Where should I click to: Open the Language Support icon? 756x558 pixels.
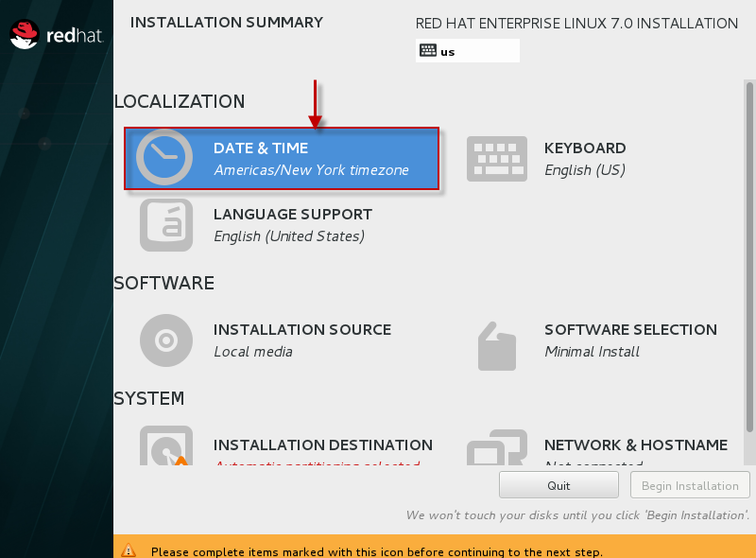[166, 225]
